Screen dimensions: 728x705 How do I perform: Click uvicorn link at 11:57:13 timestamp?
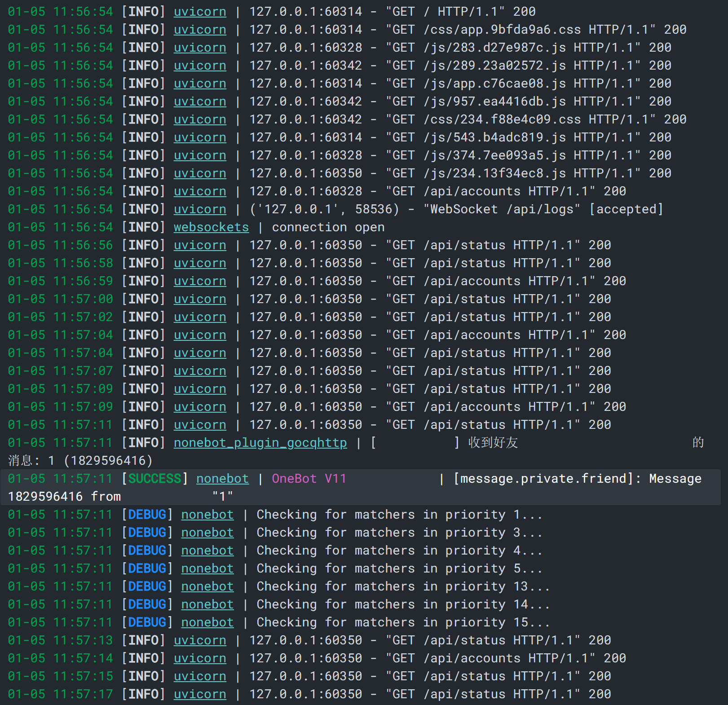[x=200, y=640]
